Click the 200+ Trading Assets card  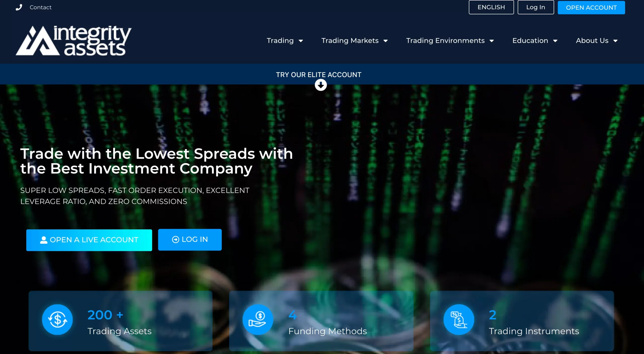[120, 321]
